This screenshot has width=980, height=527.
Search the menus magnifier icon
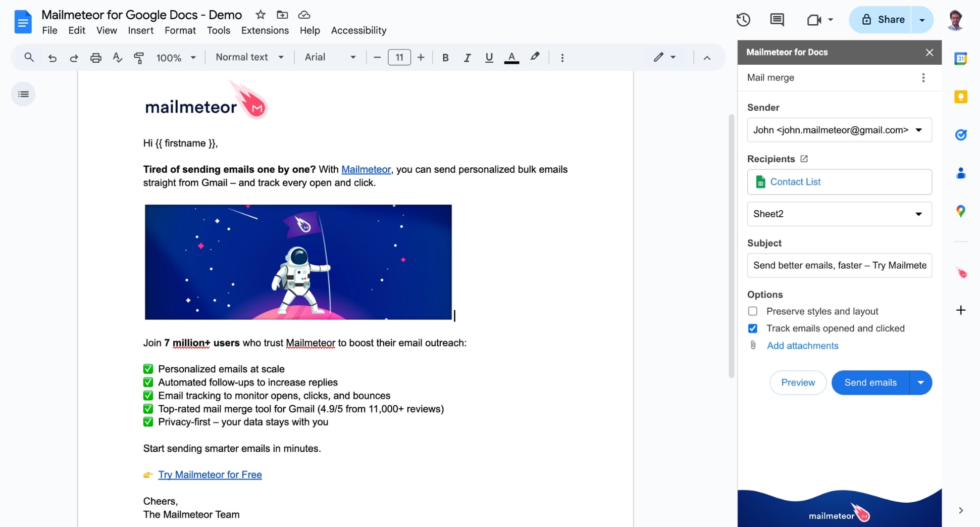pyautogui.click(x=29, y=57)
